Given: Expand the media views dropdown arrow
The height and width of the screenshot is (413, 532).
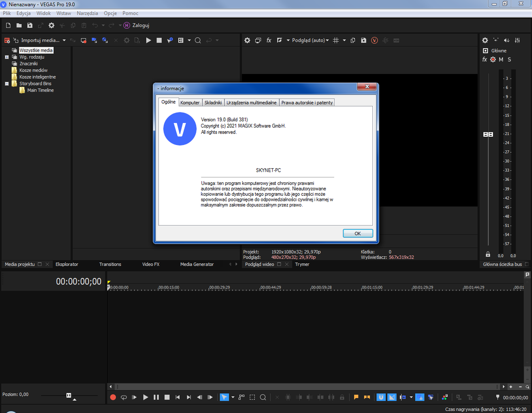Looking at the screenshot, I should tap(189, 40).
